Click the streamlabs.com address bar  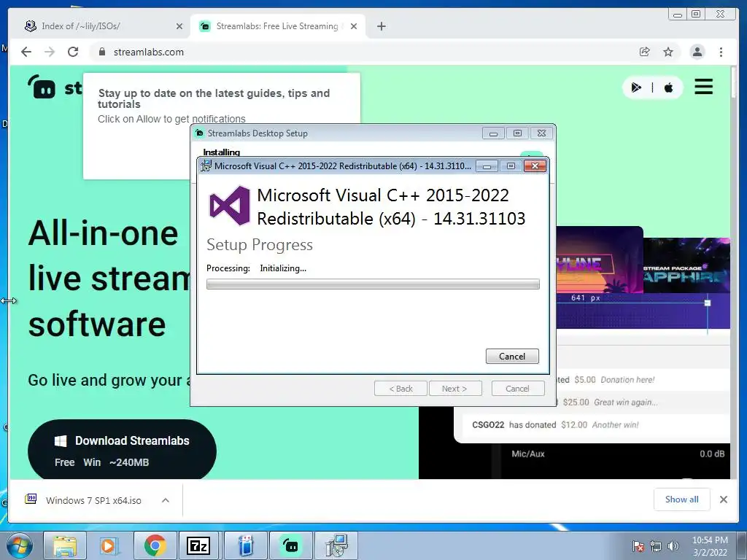pyautogui.click(x=362, y=52)
